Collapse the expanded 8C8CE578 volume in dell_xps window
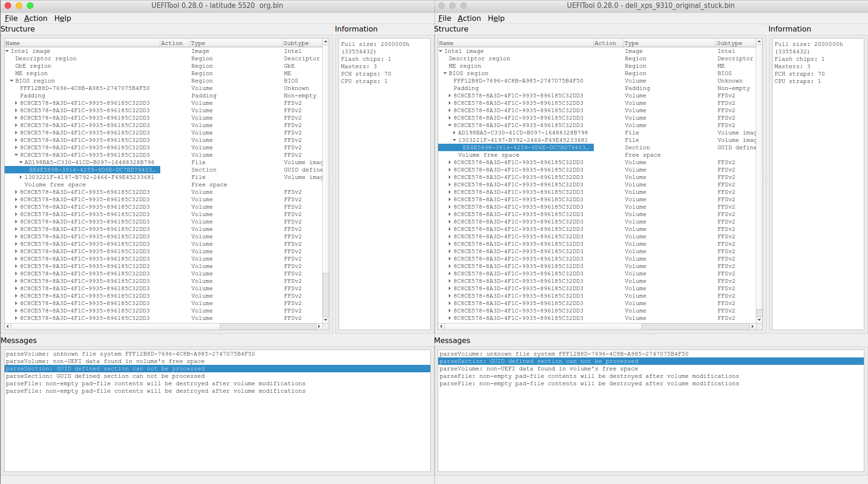The width and height of the screenshot is (868, 484). (450, 125)
